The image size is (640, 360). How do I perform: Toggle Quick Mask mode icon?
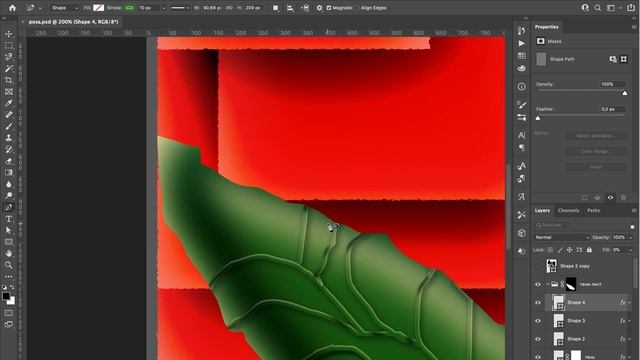coord(9,313)
